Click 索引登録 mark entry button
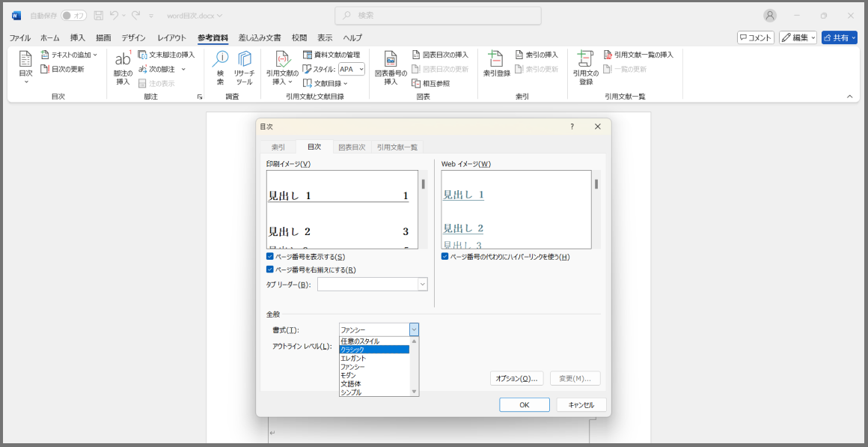This screenshot has width=868, height=447. coord(497,64)
